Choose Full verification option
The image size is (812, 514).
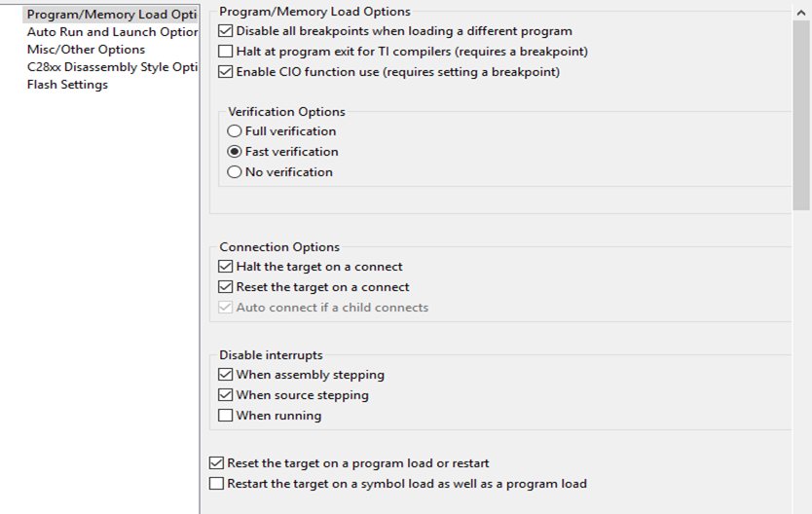[235, 131]
